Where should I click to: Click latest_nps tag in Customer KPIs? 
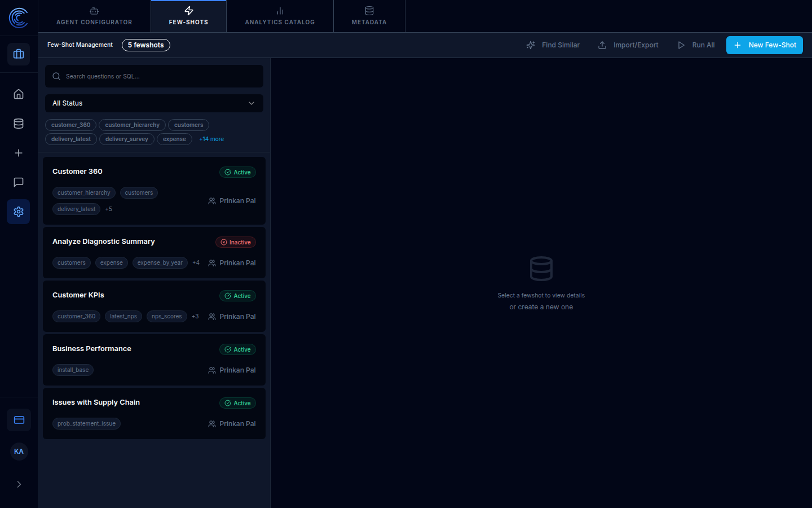pyautogui.click(x=123, y=317)
